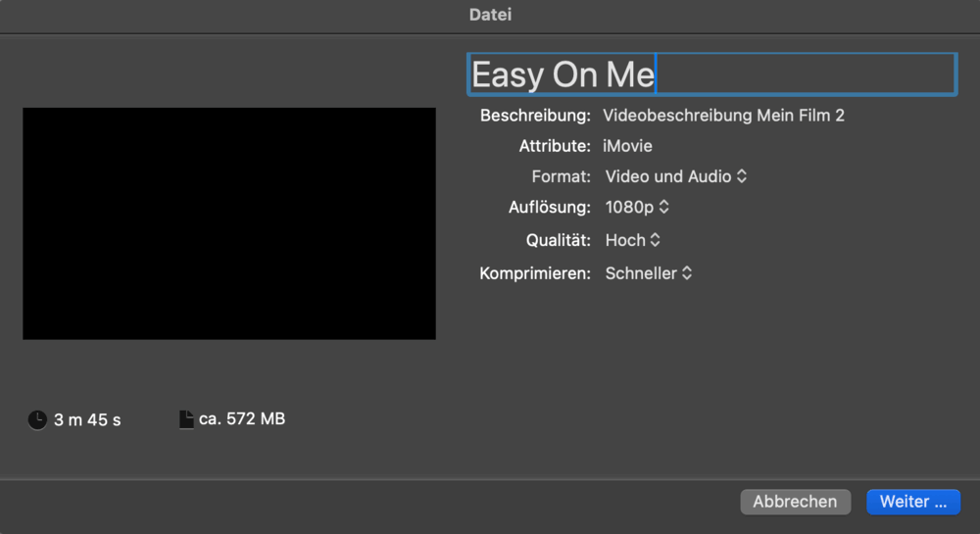980x534 pixels.
Task: Click the clock duration icon
Action: click(x=37, y=420)
